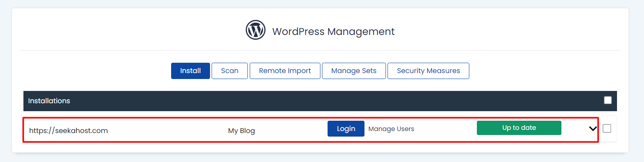Go to Manage Sets
The height and width of the screenshot is (162, 644).
click(x=353, y=71)
